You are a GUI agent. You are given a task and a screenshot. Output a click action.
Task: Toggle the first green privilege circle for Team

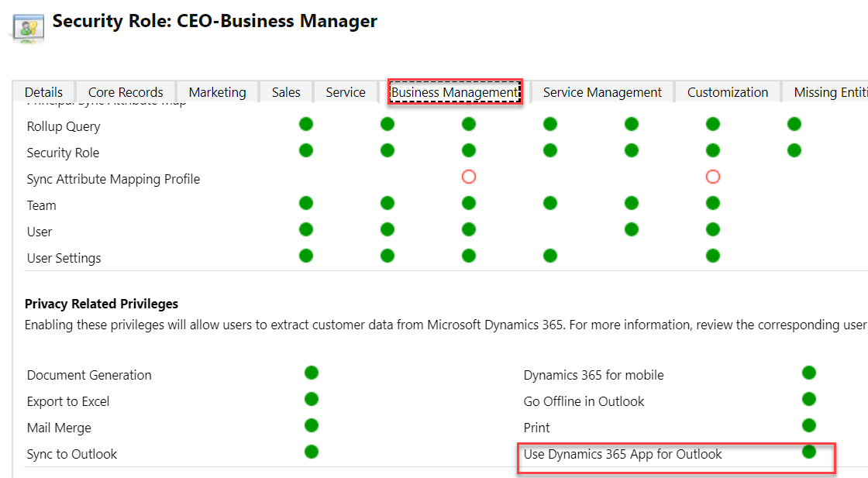point(306,203)
